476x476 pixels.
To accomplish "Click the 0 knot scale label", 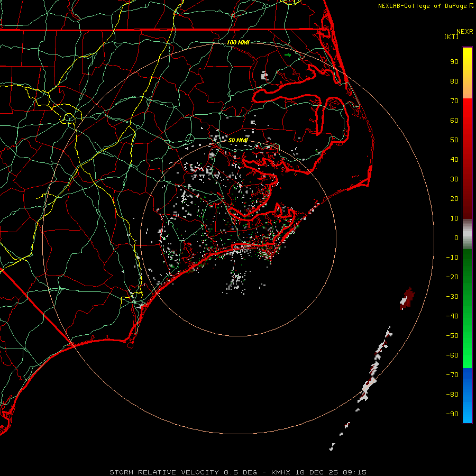I will (x=456, y=238).
